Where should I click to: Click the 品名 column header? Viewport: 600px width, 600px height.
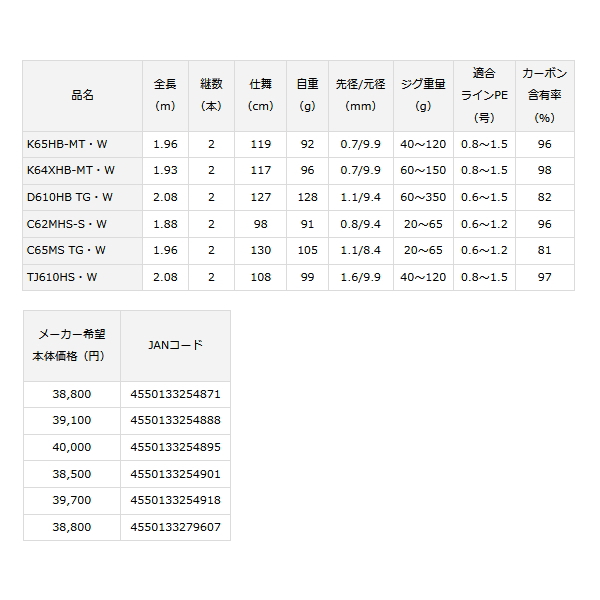(x=84, y=95)
